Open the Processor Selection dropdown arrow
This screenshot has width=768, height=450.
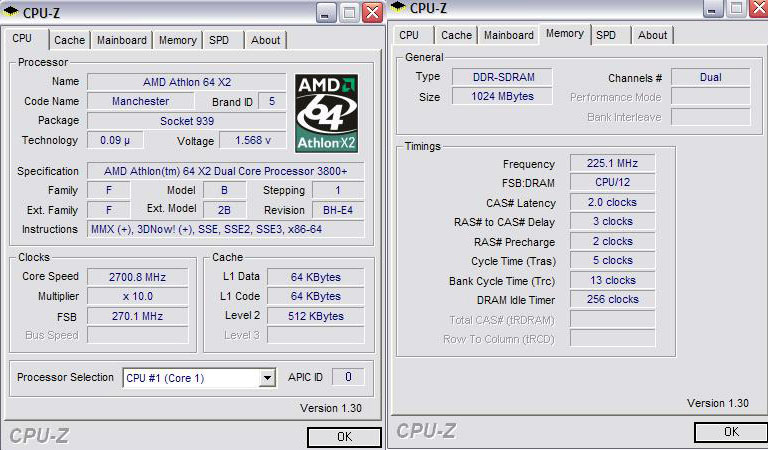pyautogui.click(x=267, y=378)
